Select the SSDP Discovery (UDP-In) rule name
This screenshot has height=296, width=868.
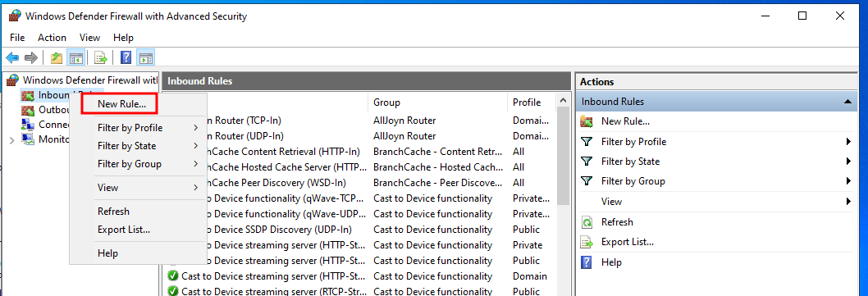(x=280, y=230)
